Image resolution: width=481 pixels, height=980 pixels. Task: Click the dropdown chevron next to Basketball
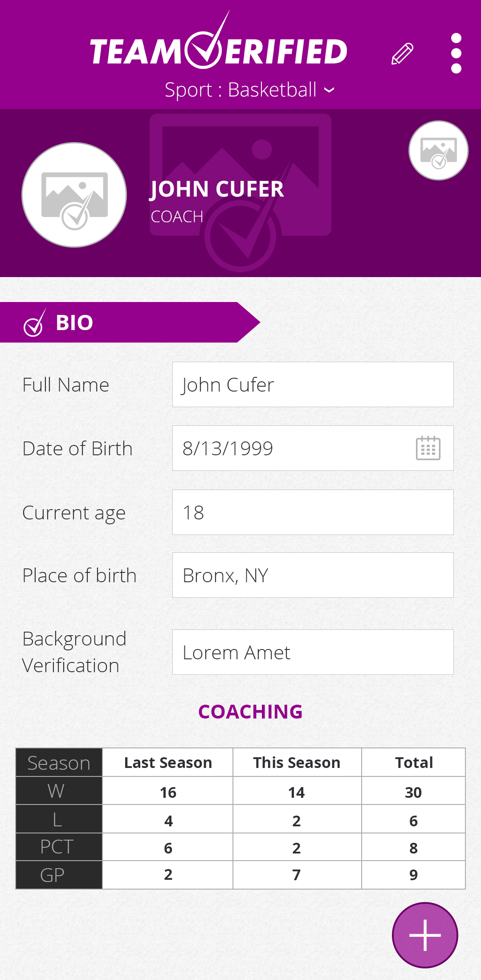pyautogui.click(x=329, y=90)
